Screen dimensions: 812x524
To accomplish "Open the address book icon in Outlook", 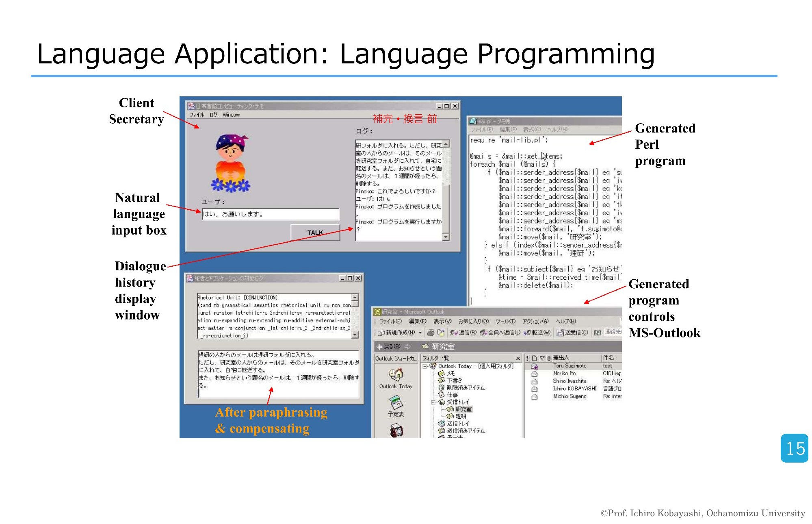I will point(598,333).
